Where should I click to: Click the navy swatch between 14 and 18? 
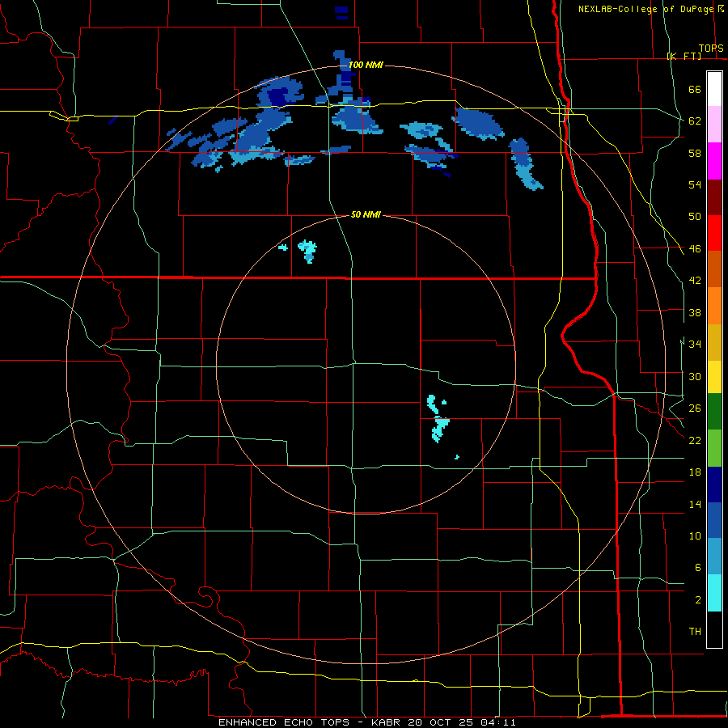pos(714,485)
